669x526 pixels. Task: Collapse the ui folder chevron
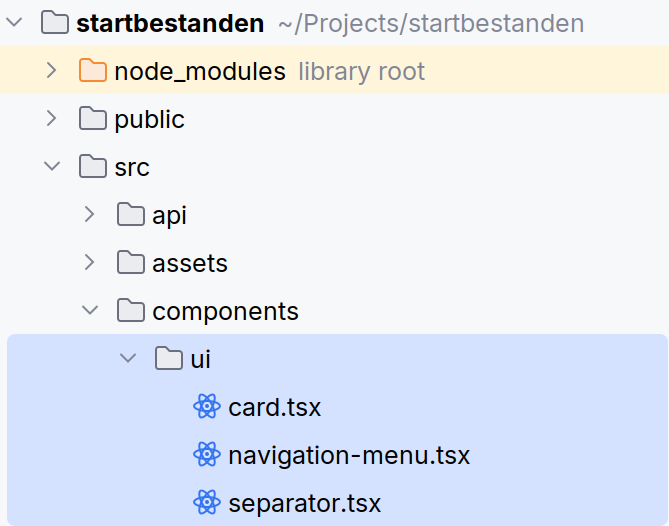click(x=128, y=359)
